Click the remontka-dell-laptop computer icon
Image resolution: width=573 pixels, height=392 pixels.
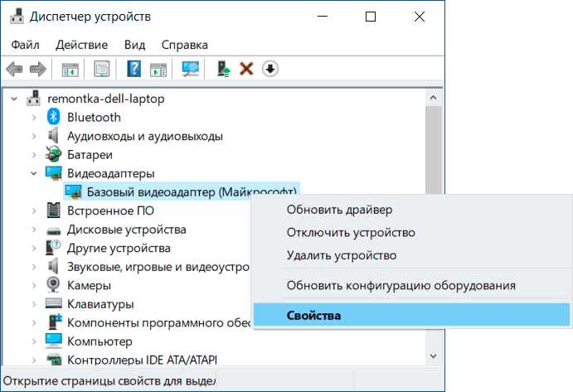coord(34,99)
